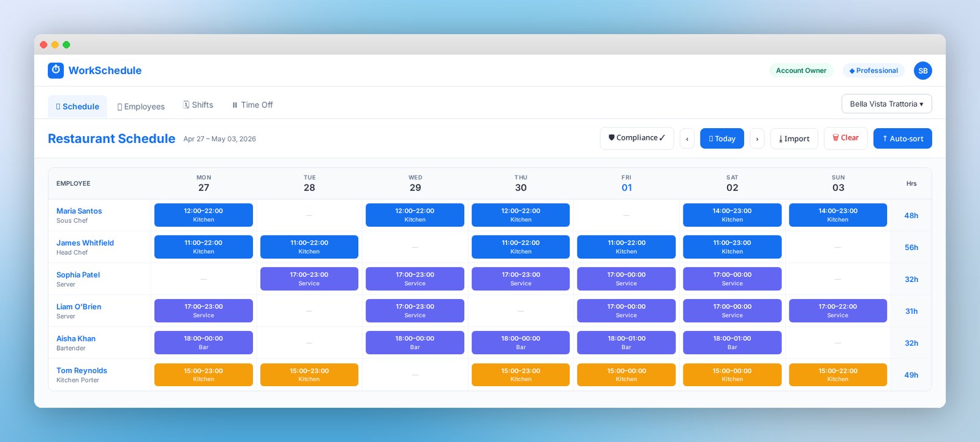Open the Shifts tab
This screenshot has width=980, height=442.
click(x=198, y=105)
